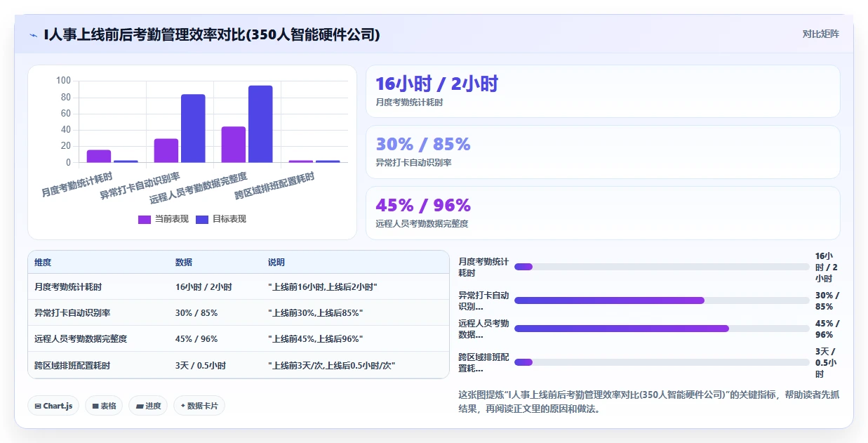The image size is (868, 443).
Task: Click the sparkle icon in 数据卡片 chip
Action: [183, 406]
